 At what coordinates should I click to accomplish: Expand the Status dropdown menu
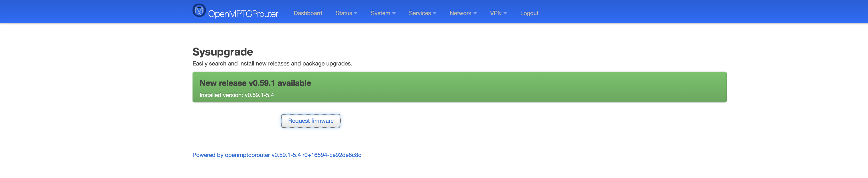(x=346, y=13)
